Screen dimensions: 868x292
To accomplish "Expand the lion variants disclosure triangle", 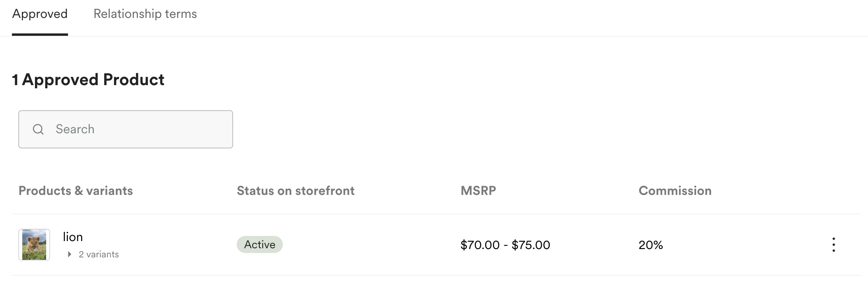I will point(70,254).
